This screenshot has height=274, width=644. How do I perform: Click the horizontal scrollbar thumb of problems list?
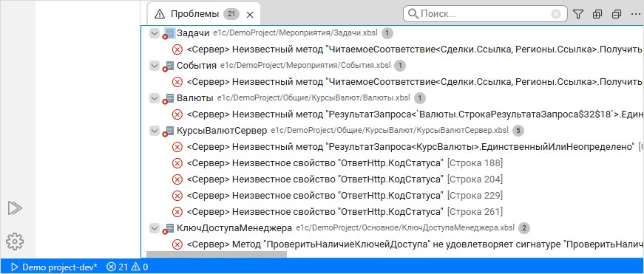[x=217, y=254]
